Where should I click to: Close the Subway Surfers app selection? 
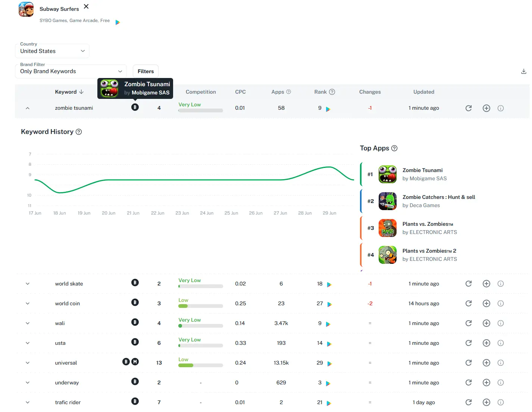(x=86, y=6)
